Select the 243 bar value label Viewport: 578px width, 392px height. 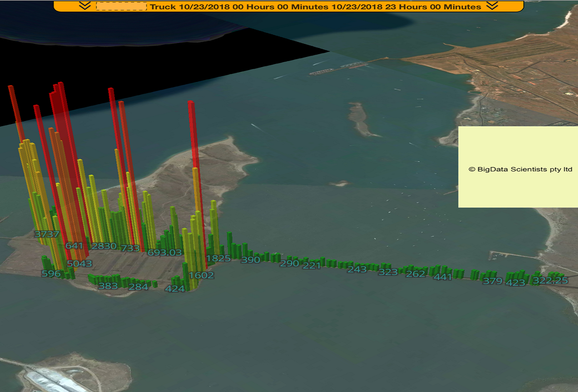tap(357, 269)
